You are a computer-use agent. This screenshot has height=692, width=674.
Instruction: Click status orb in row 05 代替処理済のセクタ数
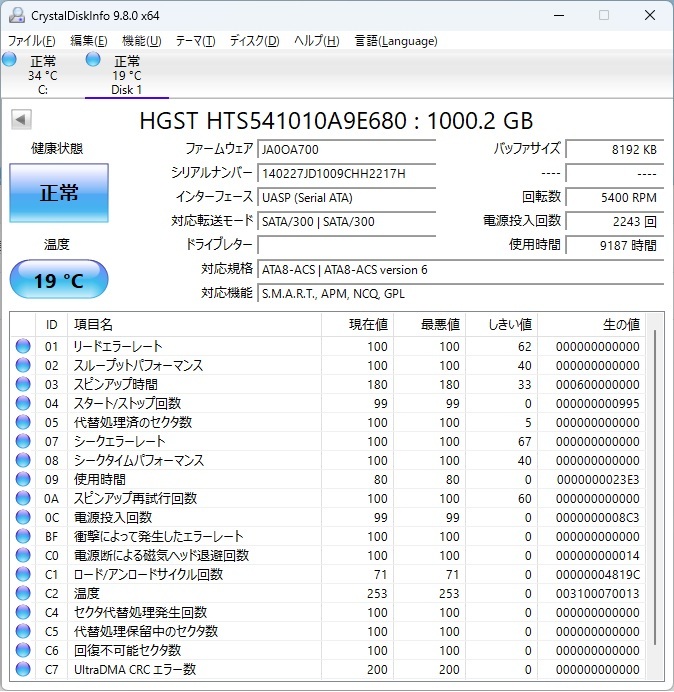click(23, 422)
